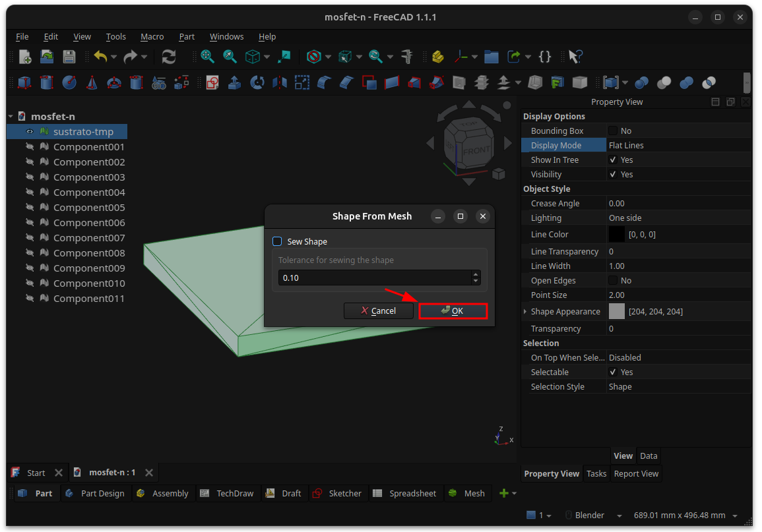This screenshot has width=762, height=532.
Task: Toggle the Visibility property checkbox
Action: (x=613, y=174)
